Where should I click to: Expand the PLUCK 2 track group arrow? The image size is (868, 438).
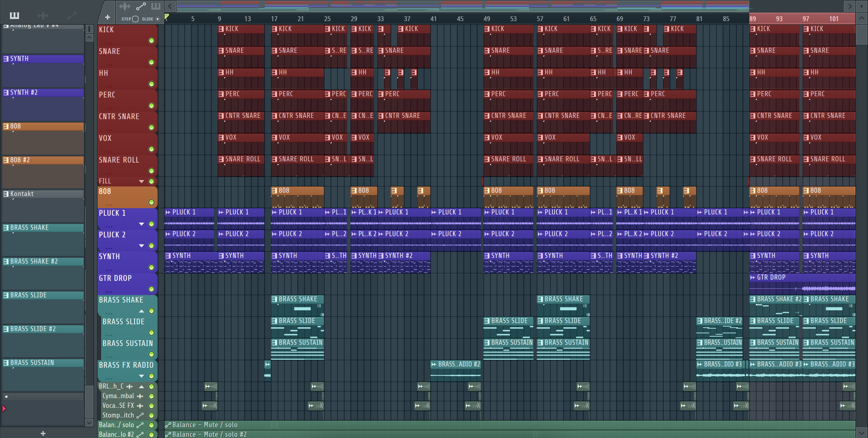pos(142,246)
